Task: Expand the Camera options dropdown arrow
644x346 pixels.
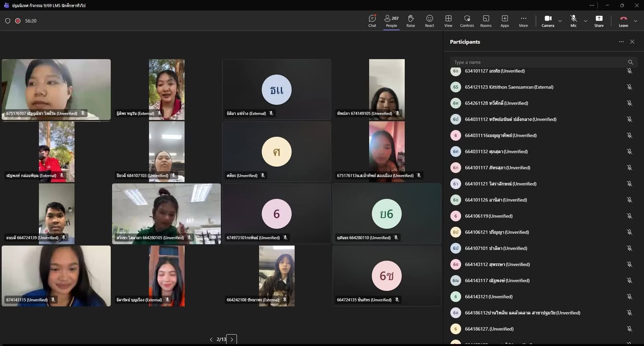Action: coord(560,21)
